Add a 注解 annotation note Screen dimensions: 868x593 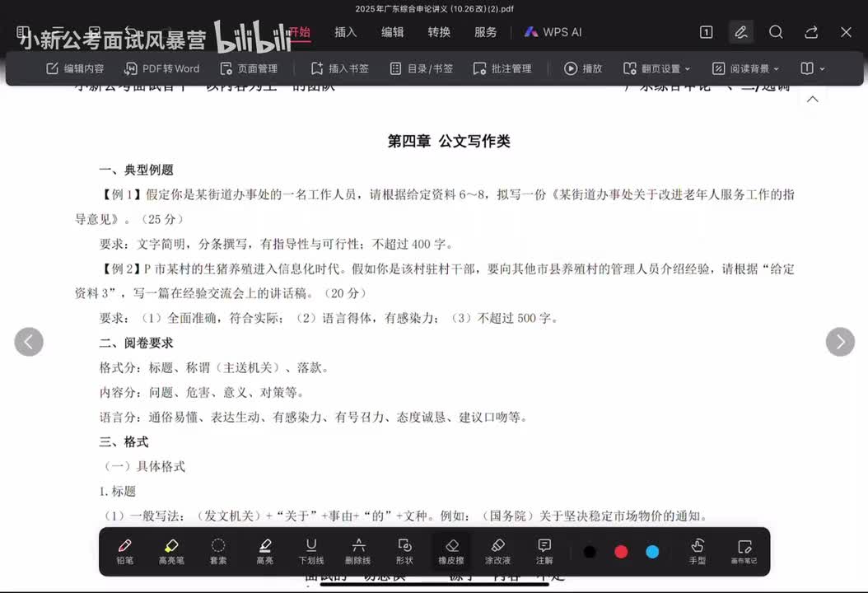coord(544,552)
